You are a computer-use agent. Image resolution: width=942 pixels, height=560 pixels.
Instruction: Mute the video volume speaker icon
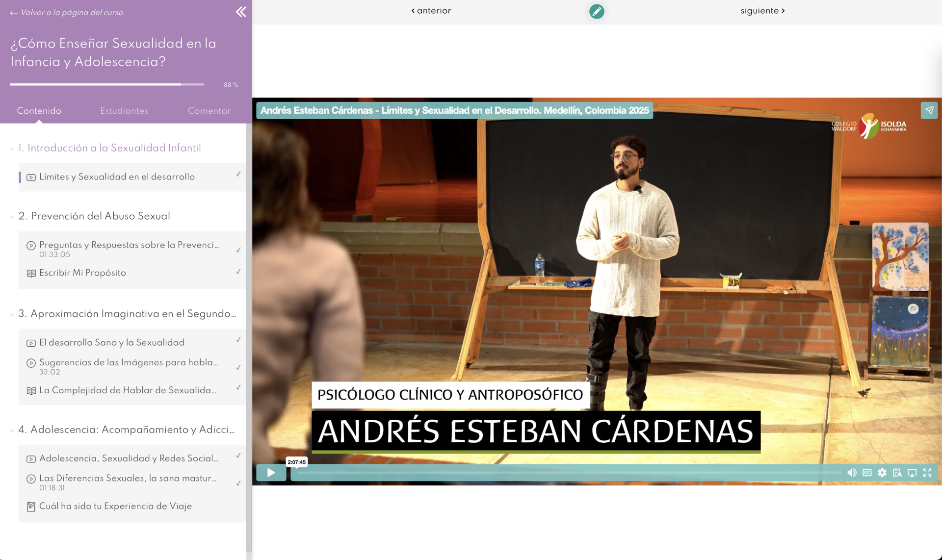tap(852, 473)
